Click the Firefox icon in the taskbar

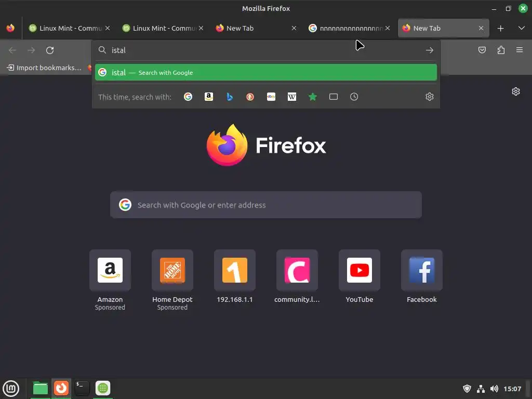pyautogui.click(x=61, y=388)
